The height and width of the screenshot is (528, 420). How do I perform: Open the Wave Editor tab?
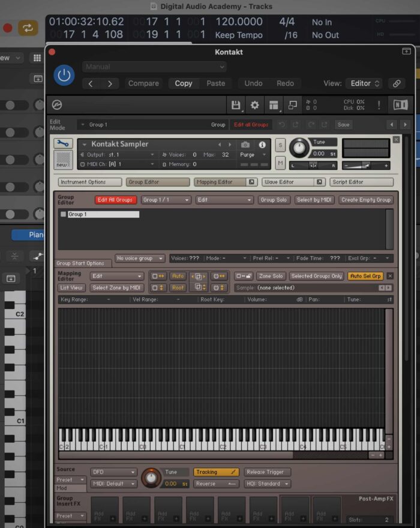[288, 182]
